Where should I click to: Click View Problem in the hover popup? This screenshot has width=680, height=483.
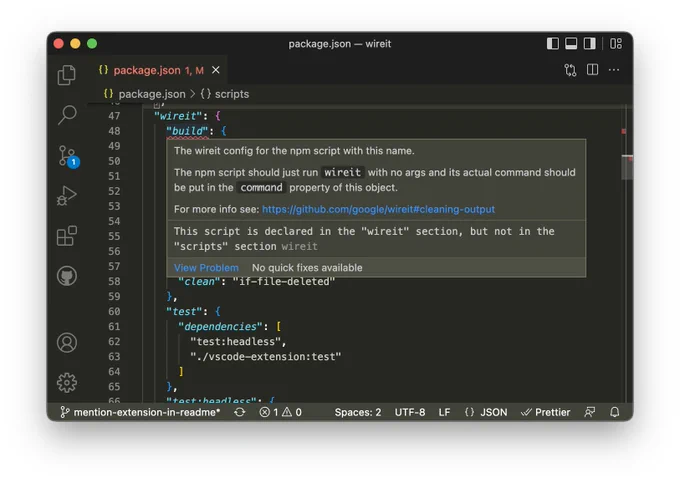pyautogui.click(x=206, y=268)
